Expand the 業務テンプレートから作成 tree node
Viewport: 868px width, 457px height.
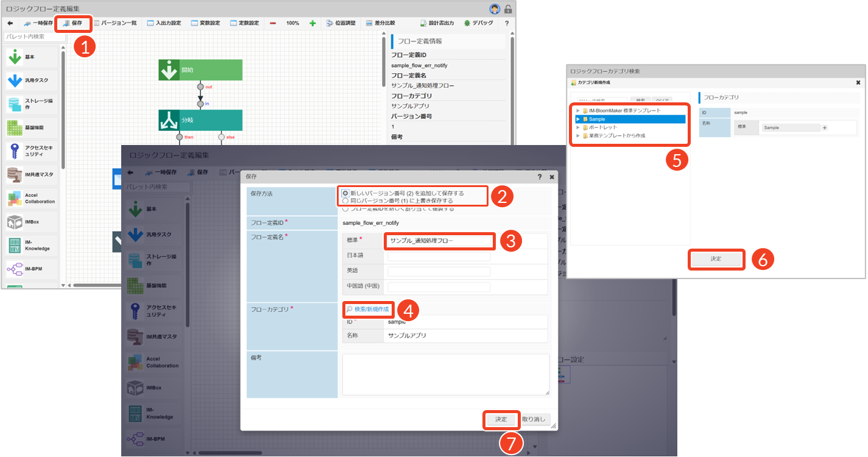tap(577, 136)
